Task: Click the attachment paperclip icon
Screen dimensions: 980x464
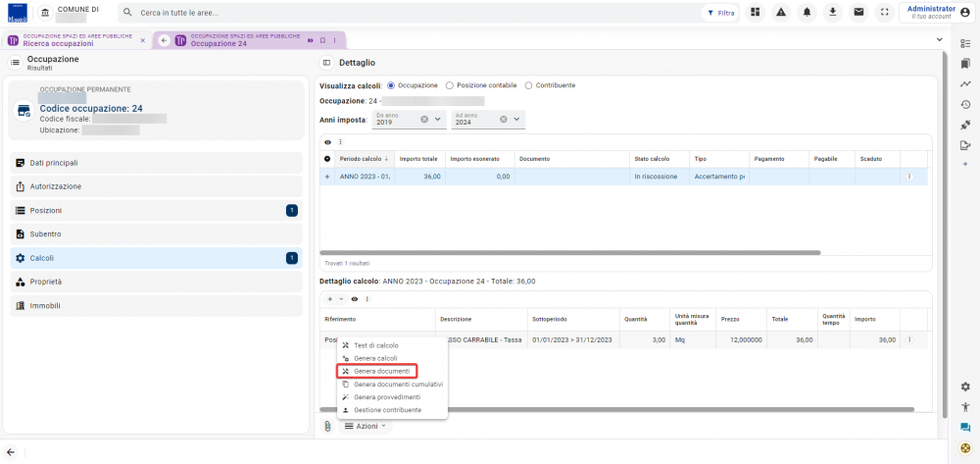Action: (x=327, y=426)
